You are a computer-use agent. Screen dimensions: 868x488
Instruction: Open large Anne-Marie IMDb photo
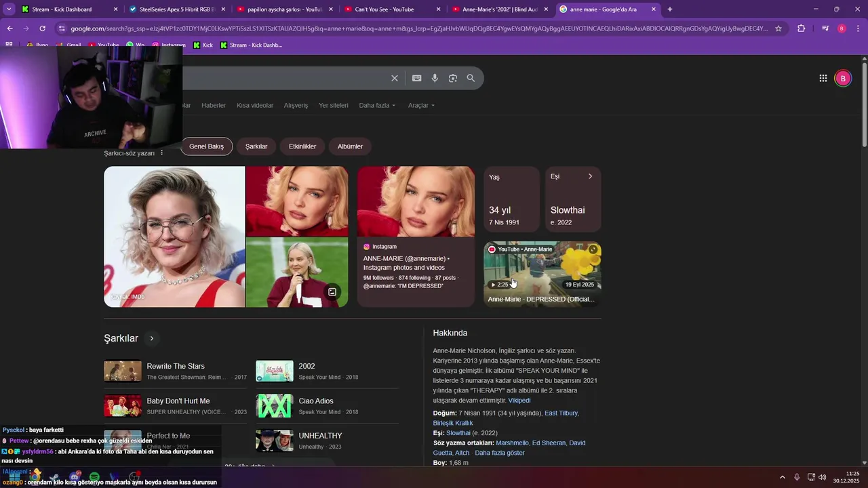[174, 237]
